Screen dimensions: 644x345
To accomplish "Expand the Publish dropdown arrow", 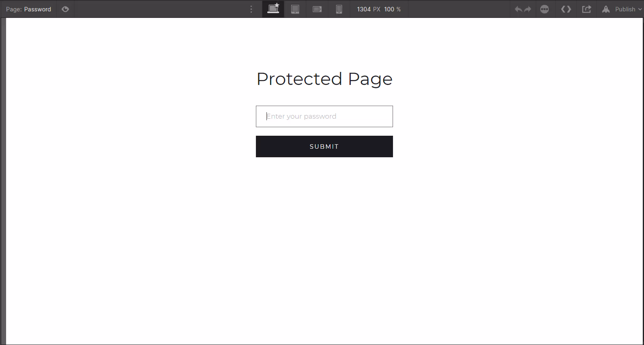I will pos(640,9).
